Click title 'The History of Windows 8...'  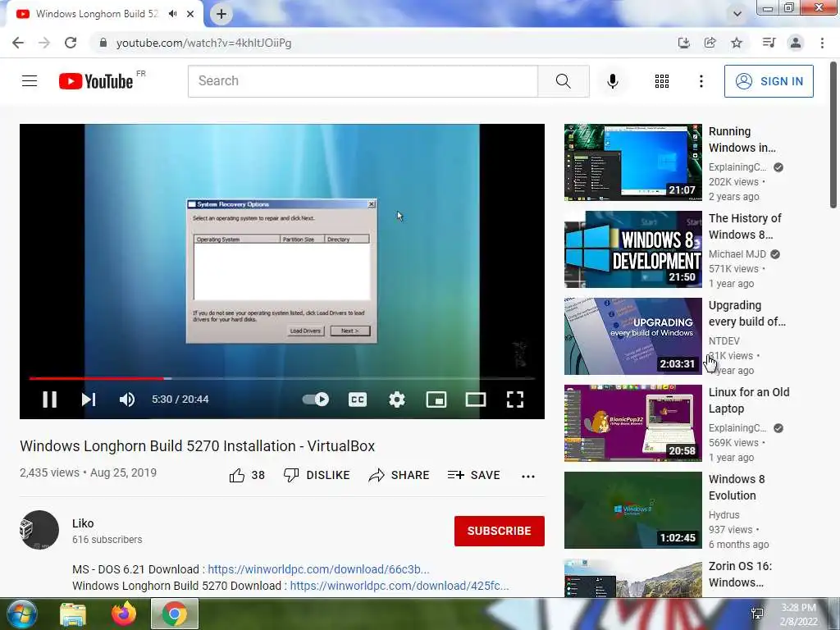pyautogui.click(x=745, y=226)
